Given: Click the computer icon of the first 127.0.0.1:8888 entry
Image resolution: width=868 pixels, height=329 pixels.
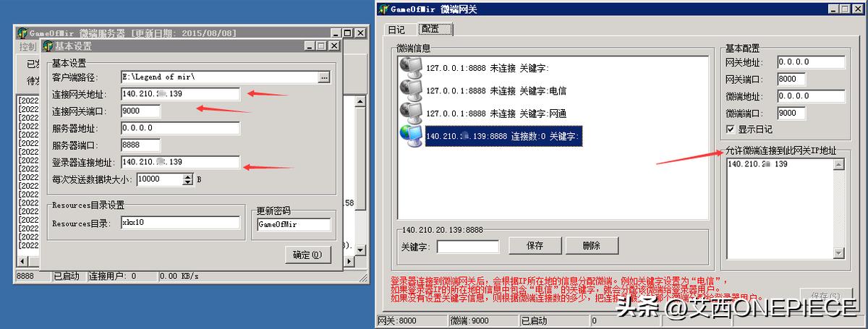Looking at the screenshot, I should (411, 68).
